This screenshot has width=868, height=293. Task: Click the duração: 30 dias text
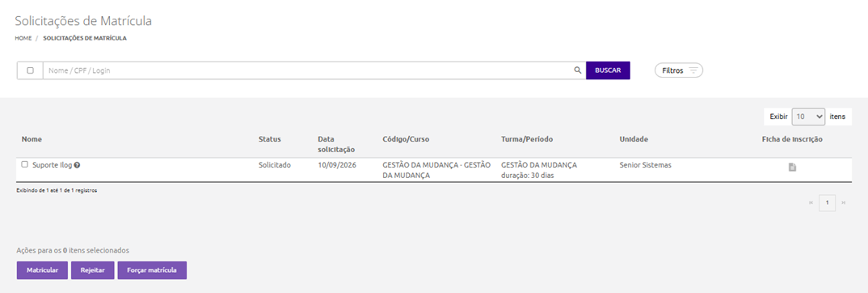point(528,176)
